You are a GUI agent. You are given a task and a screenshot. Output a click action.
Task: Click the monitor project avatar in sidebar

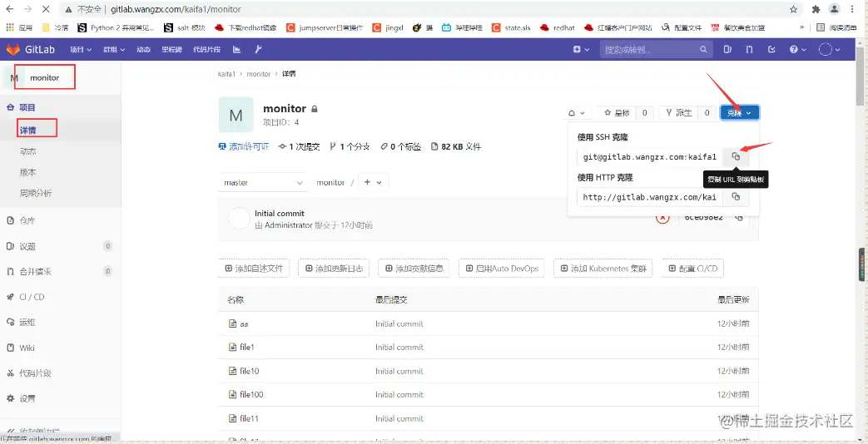(x=13, y=78)
